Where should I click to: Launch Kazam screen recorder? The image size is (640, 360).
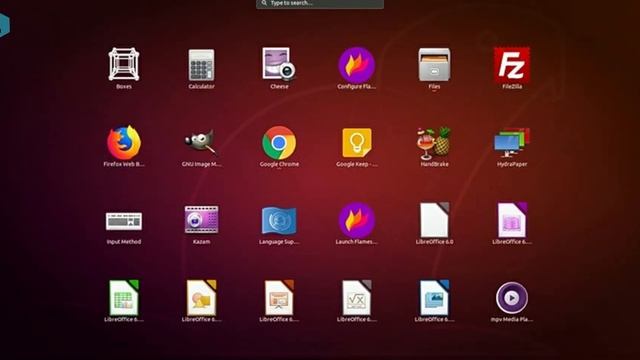(x=201, y=220)
